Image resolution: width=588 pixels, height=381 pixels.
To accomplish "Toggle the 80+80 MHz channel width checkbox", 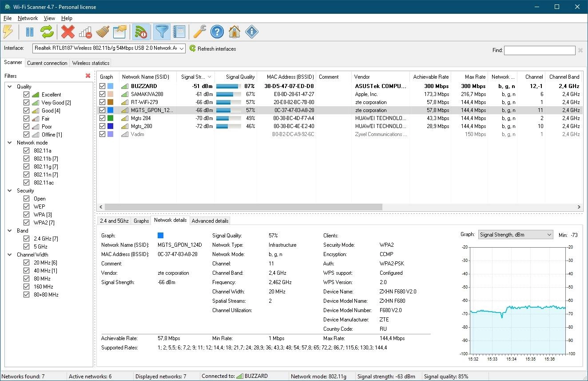I will [x=27, y=295].
